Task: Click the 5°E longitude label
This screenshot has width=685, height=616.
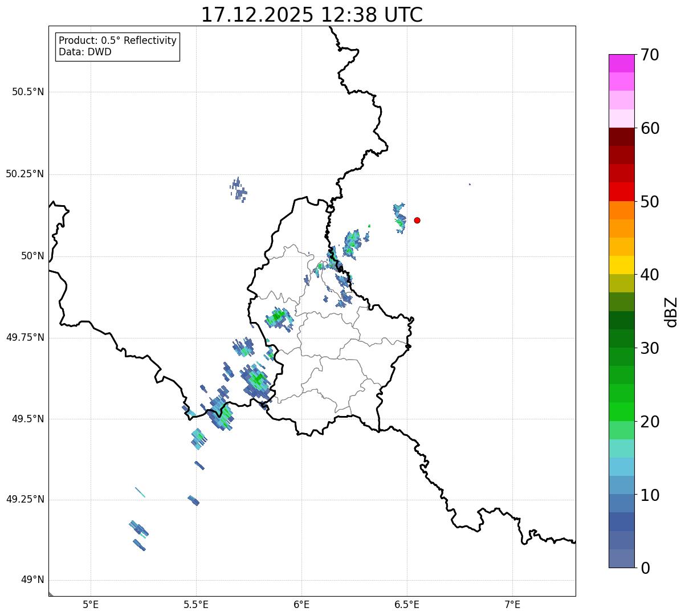Action: coord(91,604)
